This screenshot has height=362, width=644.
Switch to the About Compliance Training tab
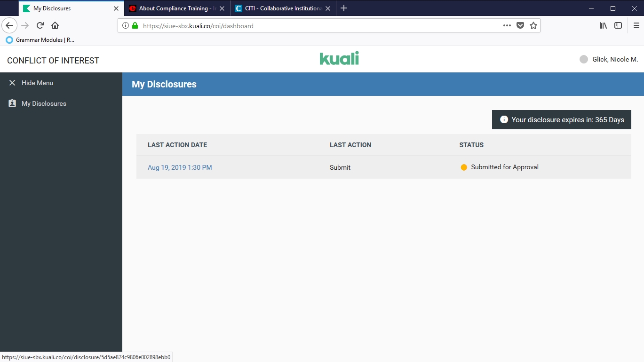point(174,8)
